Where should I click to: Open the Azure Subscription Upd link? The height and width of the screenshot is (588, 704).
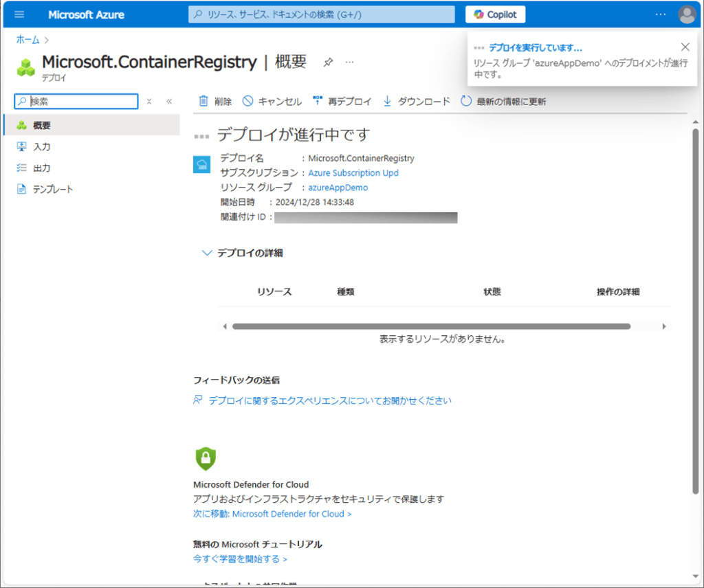tap(353, 173)
